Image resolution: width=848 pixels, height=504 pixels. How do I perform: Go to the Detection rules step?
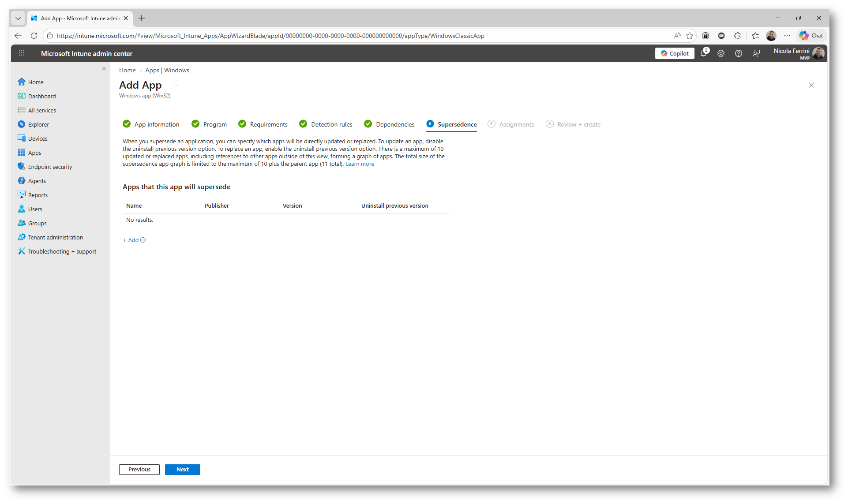click(x=331, y=124)
